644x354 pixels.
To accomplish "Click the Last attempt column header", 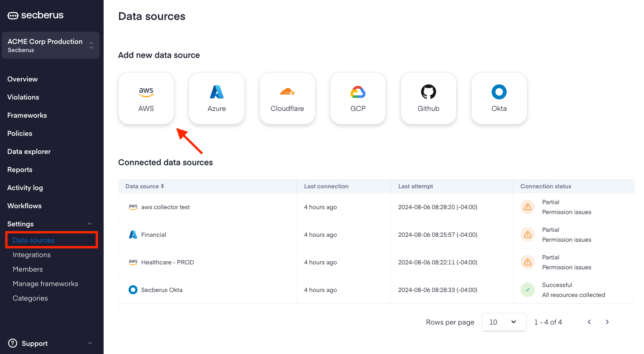I will click(415, 186).
